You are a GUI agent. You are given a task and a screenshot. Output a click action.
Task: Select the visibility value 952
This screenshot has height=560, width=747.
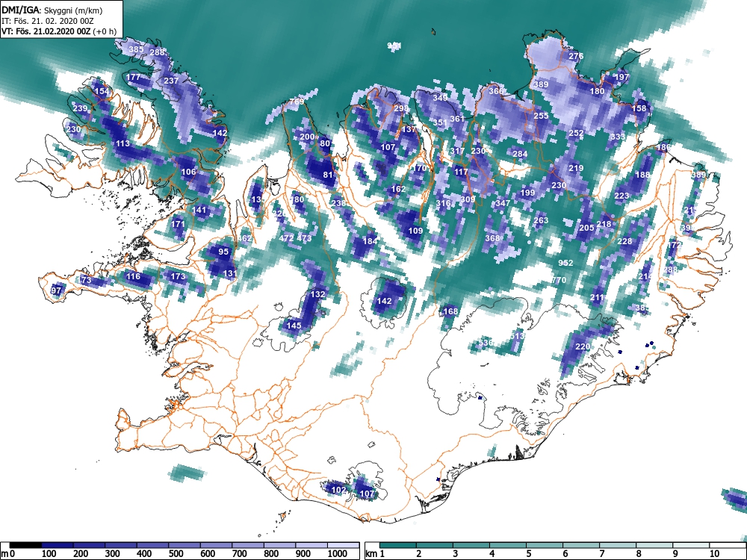(x=565, y=262)
